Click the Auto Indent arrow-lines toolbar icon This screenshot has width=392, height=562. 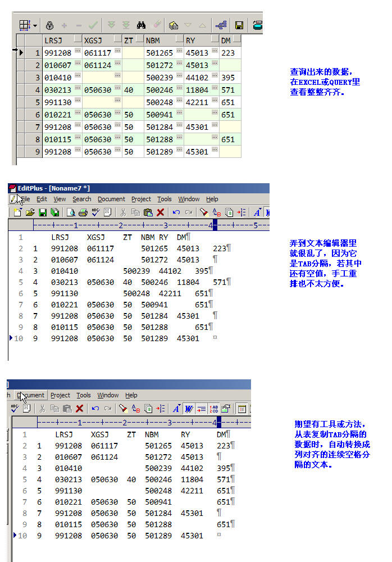click(x=202, y=409)
